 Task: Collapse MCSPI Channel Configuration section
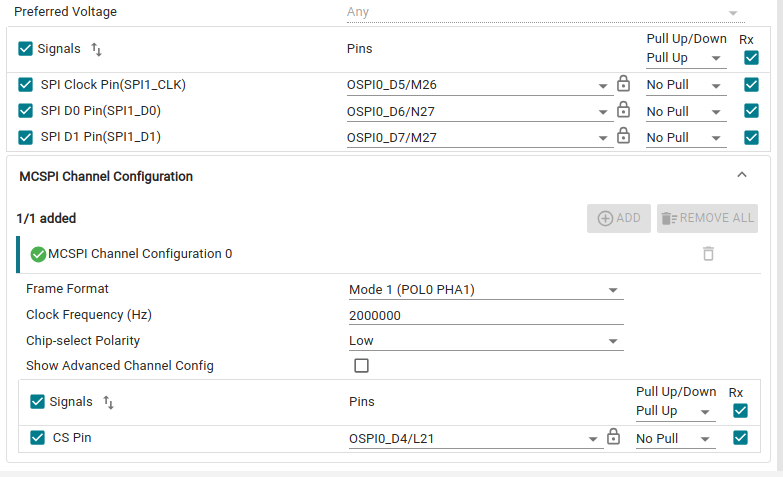[742, 175]
